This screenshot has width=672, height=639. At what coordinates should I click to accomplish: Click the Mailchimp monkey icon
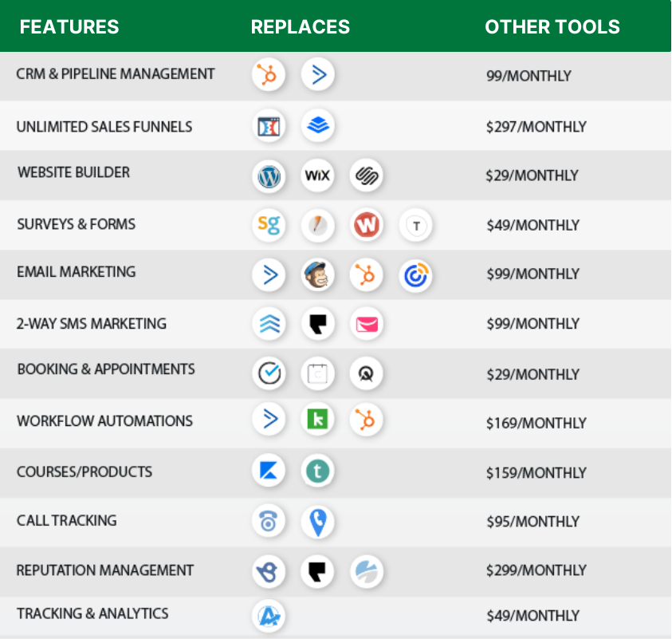point(317,274)
